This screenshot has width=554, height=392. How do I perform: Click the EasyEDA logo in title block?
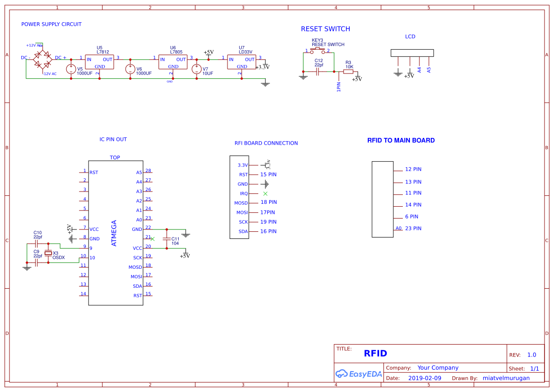click(359, 374)
